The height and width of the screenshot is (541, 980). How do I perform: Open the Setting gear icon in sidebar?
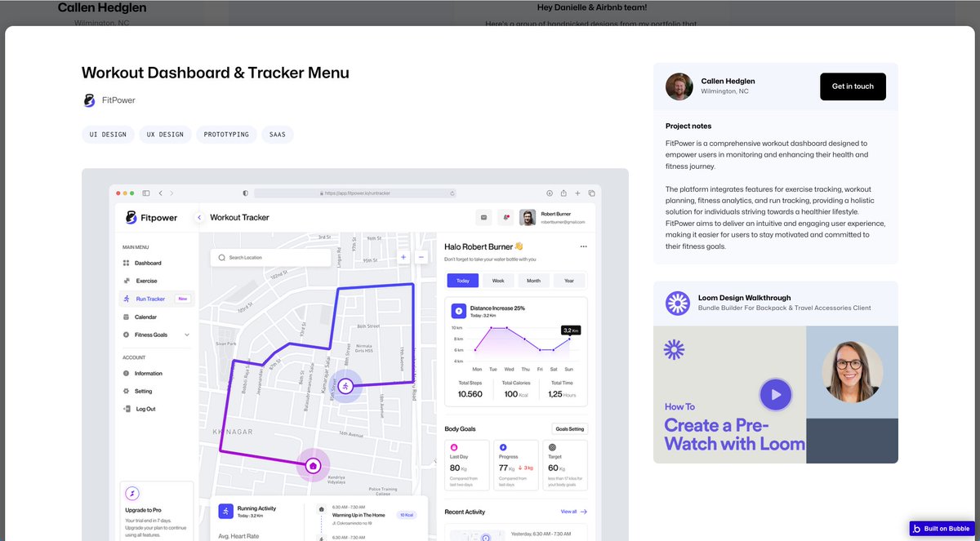click(x=126, y=392)
